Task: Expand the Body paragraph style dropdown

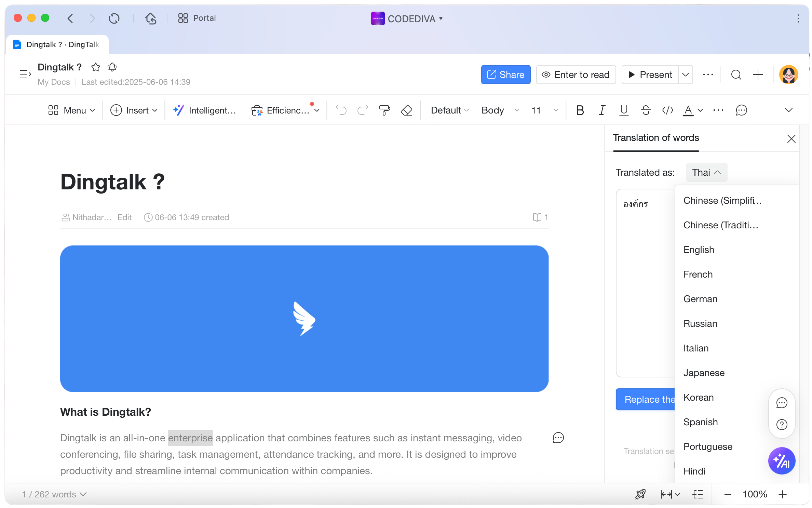Action: [500, 110]
